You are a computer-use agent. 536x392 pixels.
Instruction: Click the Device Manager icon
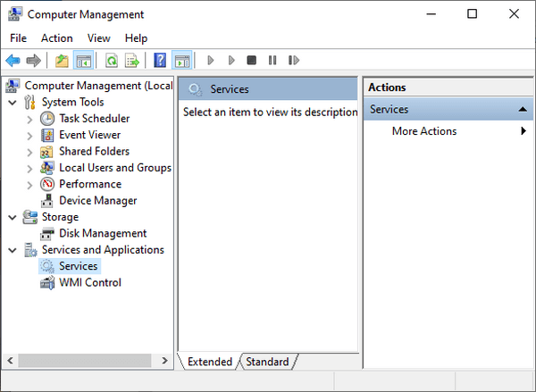coord(46,201)
